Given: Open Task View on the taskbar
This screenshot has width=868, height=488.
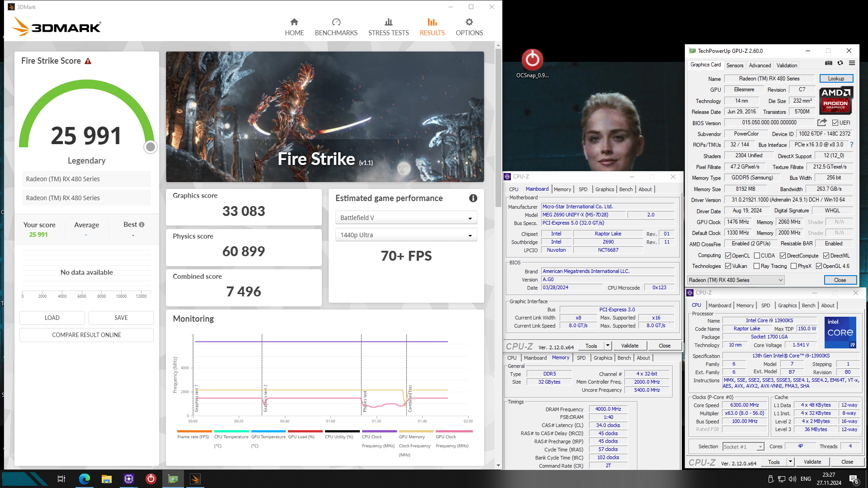Looking at the screenshot, I should [x=61, y=479].
